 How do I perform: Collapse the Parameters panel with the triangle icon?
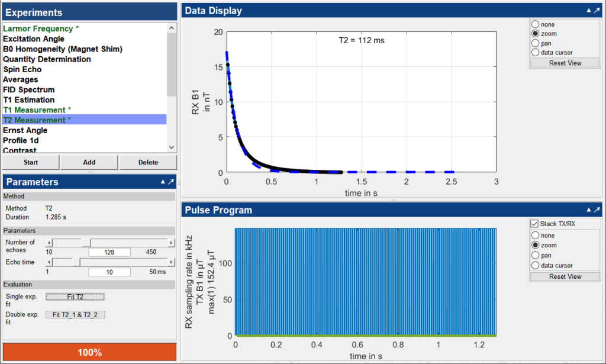[162, 182]
